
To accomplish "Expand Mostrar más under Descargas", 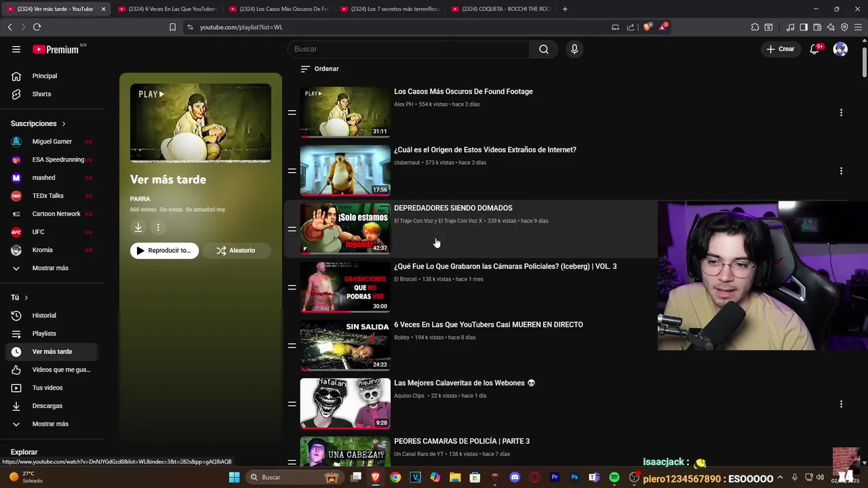I will [49, 424].
